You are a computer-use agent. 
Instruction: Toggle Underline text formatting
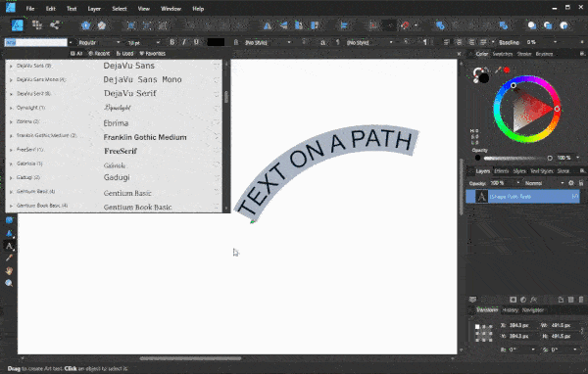pos(196,42)
